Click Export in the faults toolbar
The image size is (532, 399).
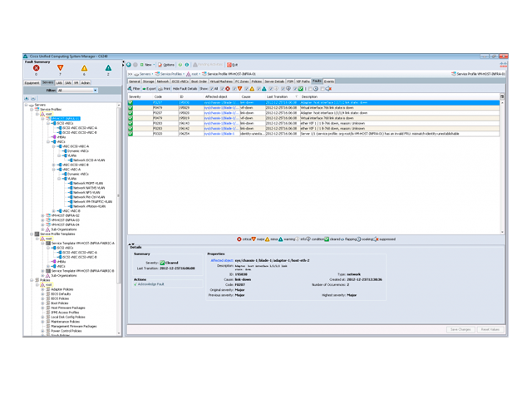[x=150, y=88]
